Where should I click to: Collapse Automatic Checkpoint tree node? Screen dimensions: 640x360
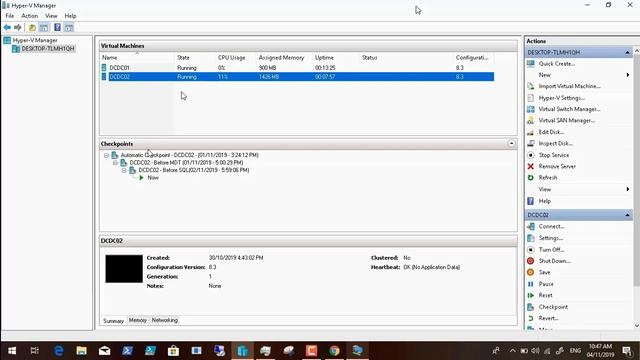click(x=106, y=156)
